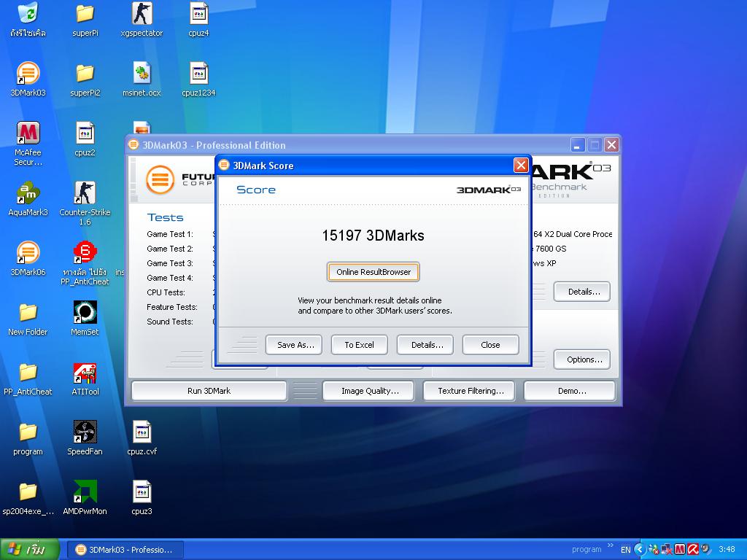Select the sp2004exe folder icon
The height and width of the screenshot is (560, 747).
28,491
